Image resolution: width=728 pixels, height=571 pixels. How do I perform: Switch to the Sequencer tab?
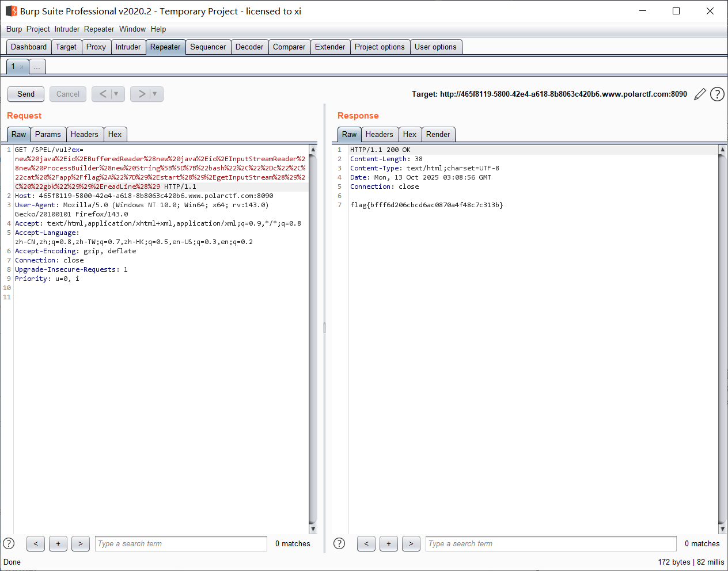pyautogui.click(x=208, y=47)
